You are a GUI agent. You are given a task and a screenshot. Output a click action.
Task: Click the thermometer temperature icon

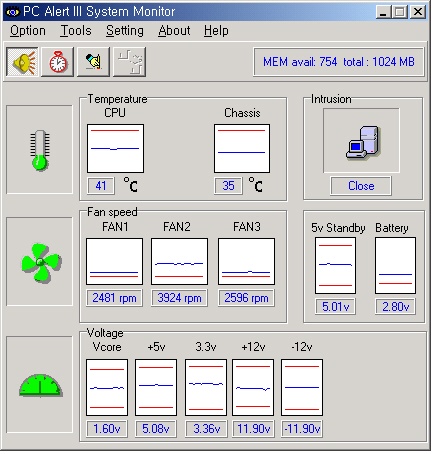click(x=40, y=150)
